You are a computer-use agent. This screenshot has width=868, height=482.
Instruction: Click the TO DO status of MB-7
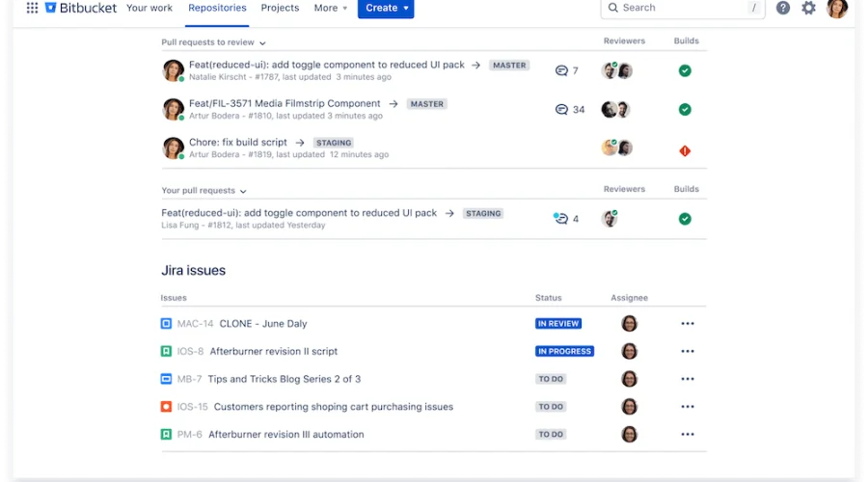tap(551, 379)
